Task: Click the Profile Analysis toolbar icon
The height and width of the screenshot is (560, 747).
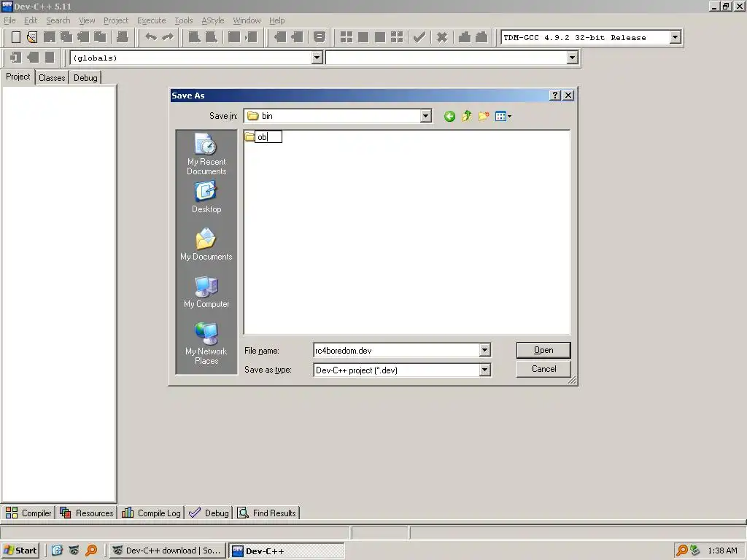Action: pyautogui.click(x=465, y=37)
